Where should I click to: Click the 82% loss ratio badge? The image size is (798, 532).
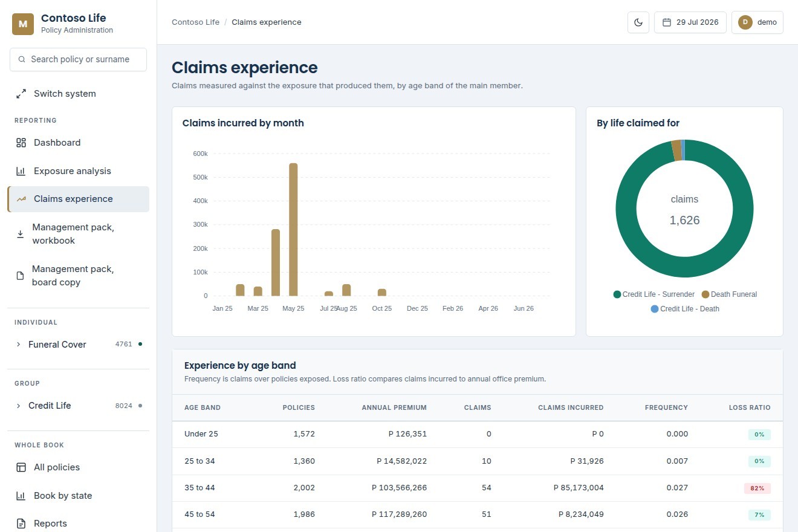(x=757, y=488)
